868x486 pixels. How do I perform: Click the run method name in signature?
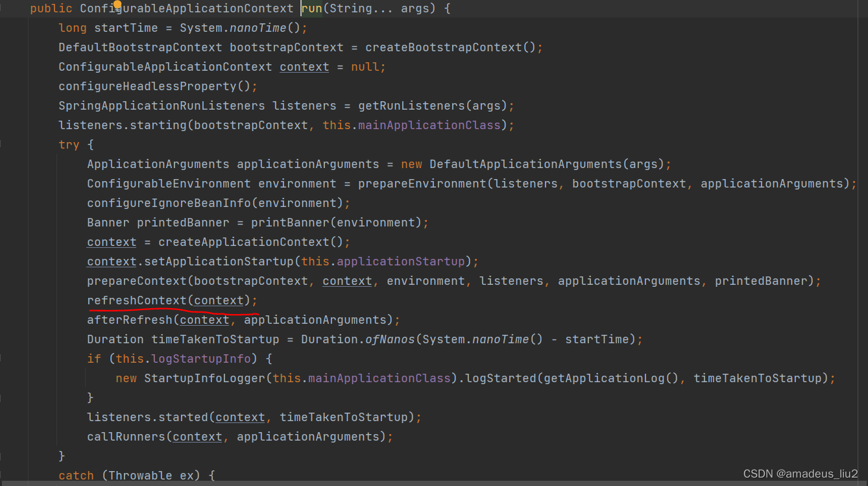(x=312, y=8)
